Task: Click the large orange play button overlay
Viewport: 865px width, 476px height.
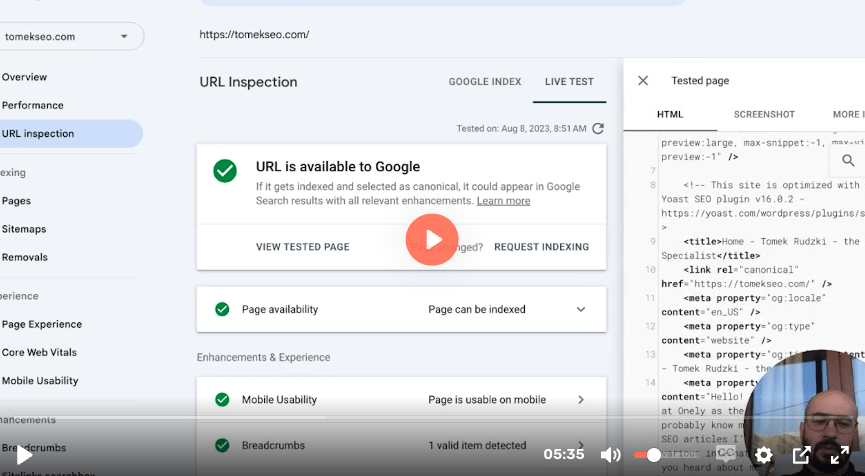Action: (x=432, y=239)
